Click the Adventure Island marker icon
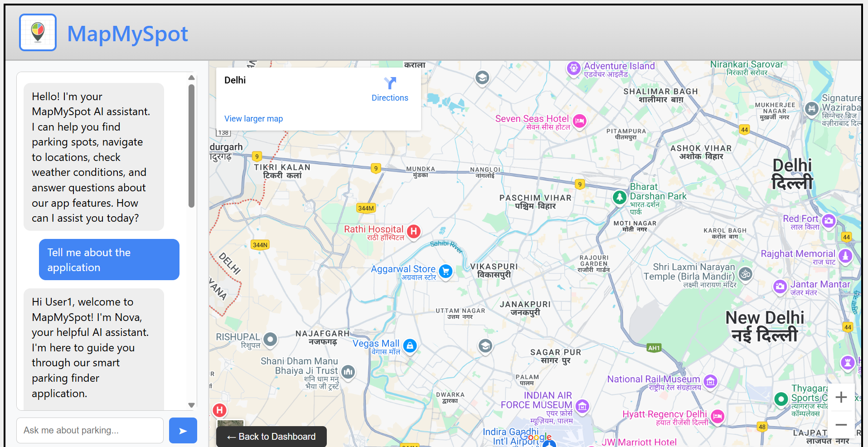The image size is (868, 447). click(x=574, y=68)
